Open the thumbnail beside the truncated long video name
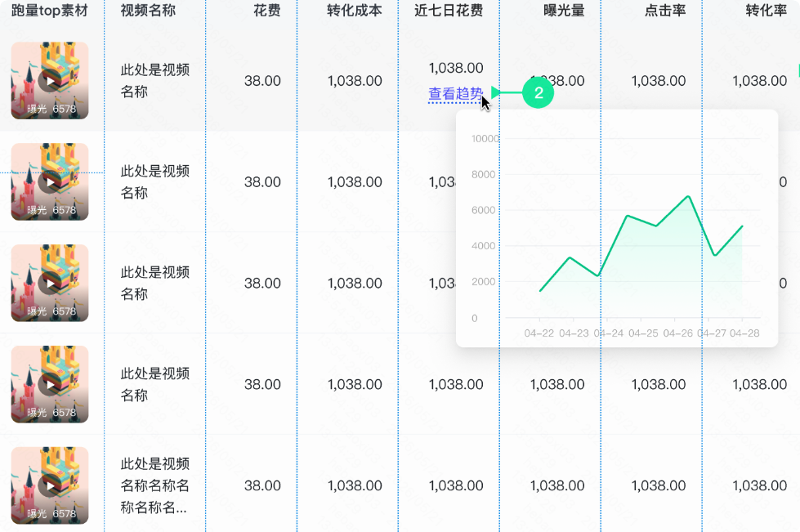 pos(50,485)
